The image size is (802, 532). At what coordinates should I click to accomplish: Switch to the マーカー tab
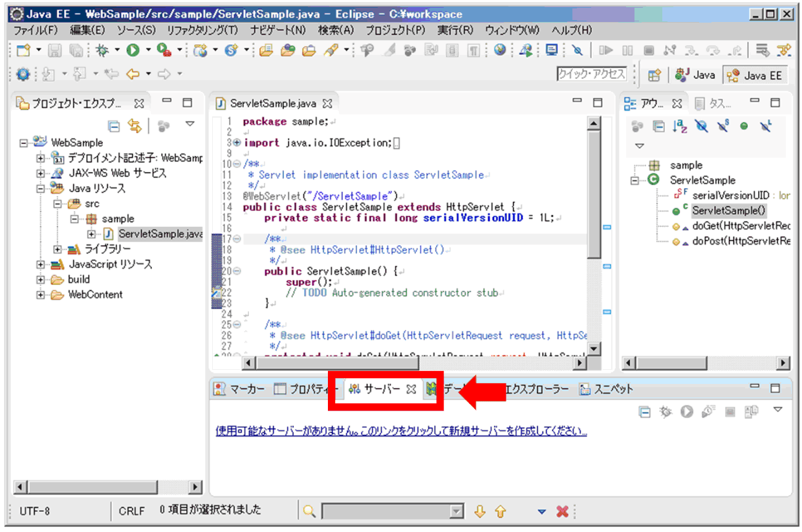(x=239, y=389)
